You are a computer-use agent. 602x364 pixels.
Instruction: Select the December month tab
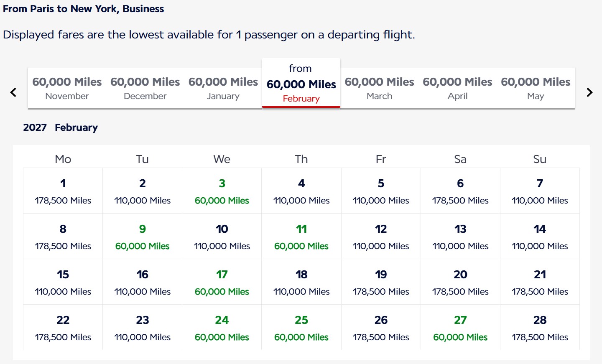point(145,88)
